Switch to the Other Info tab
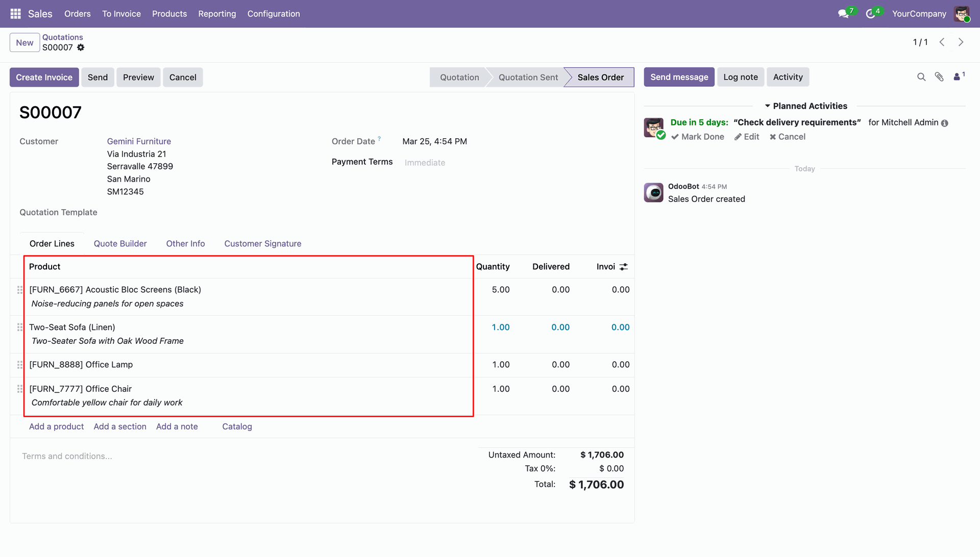Image resolution: width=980 pixels, height=557 pixels. (x=185, y=244)
